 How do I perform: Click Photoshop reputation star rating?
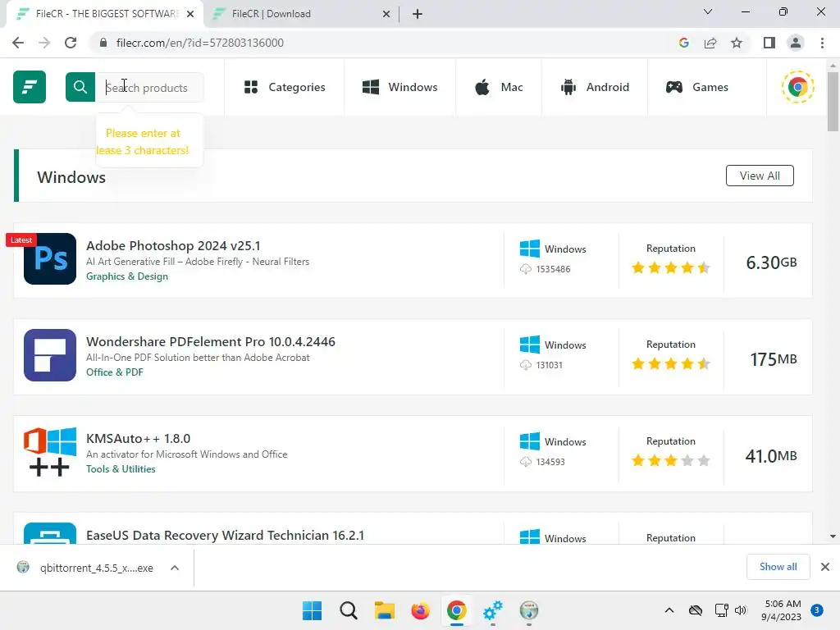pos(671,267)
